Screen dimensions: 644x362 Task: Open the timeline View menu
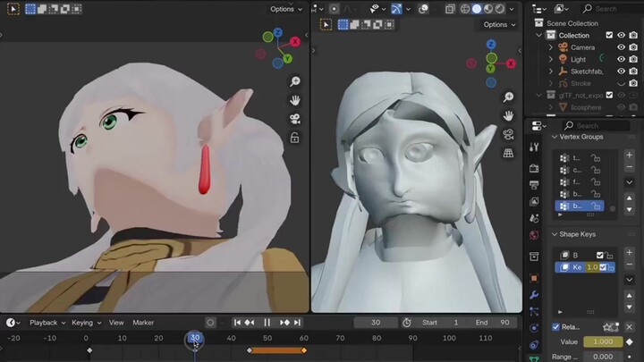(116, 323)
